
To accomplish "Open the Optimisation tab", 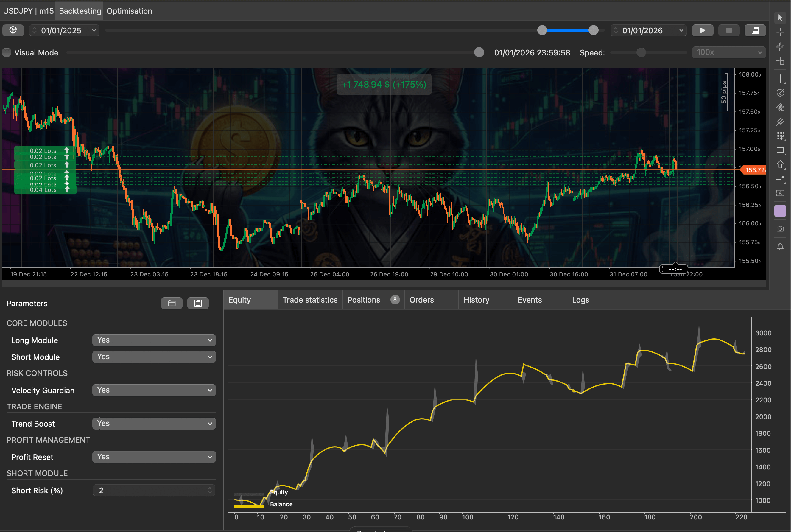I will pos(129,10).
